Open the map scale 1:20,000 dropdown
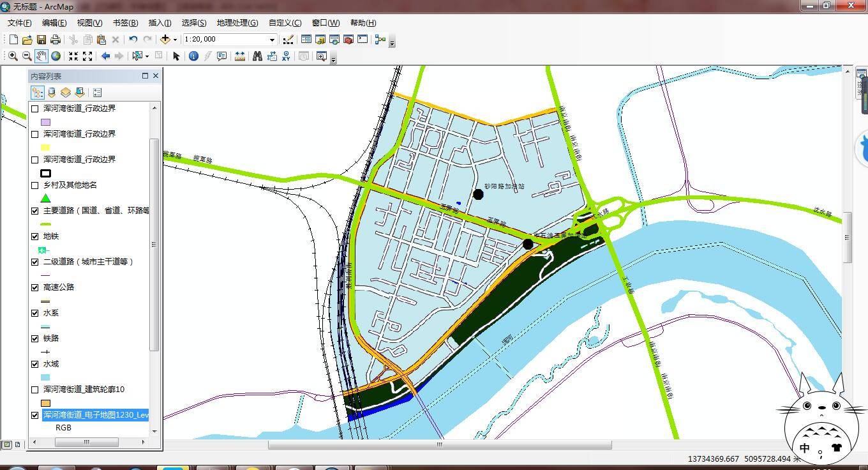The height and width of the screenshot is (470, 868). pos(272,40)
